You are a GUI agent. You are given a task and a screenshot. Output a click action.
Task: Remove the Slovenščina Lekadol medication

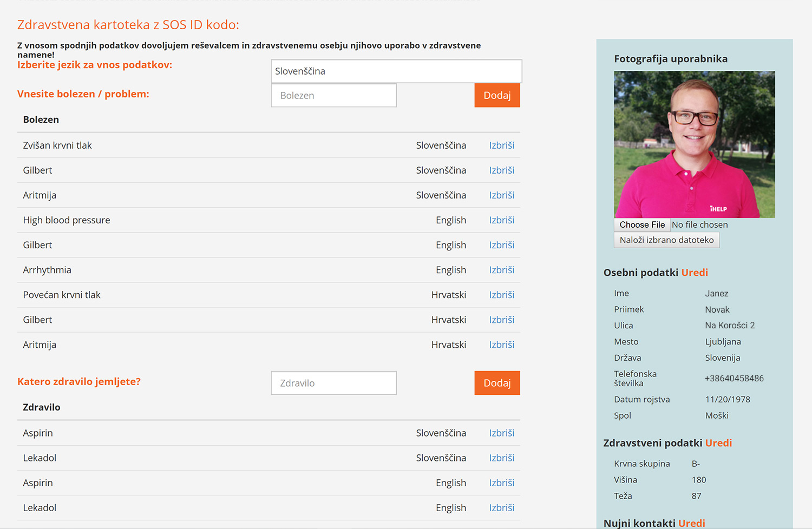pyautogui.click(x=501, y=458)
